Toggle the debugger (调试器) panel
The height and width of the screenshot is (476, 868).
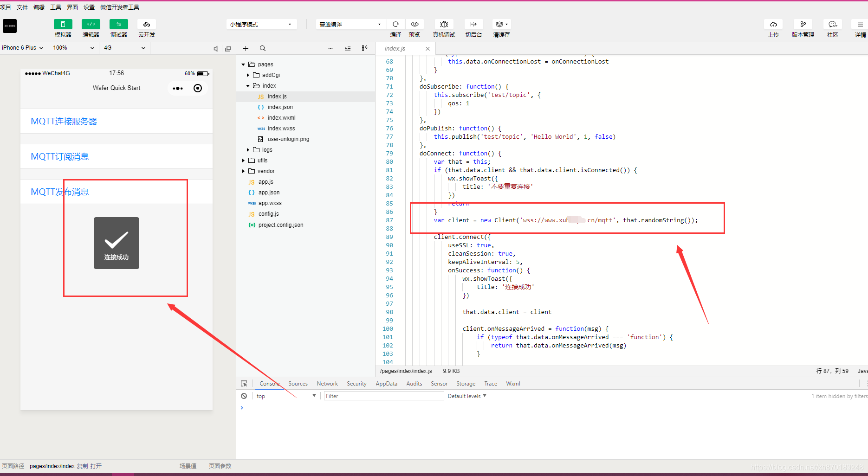click(119, 24)
